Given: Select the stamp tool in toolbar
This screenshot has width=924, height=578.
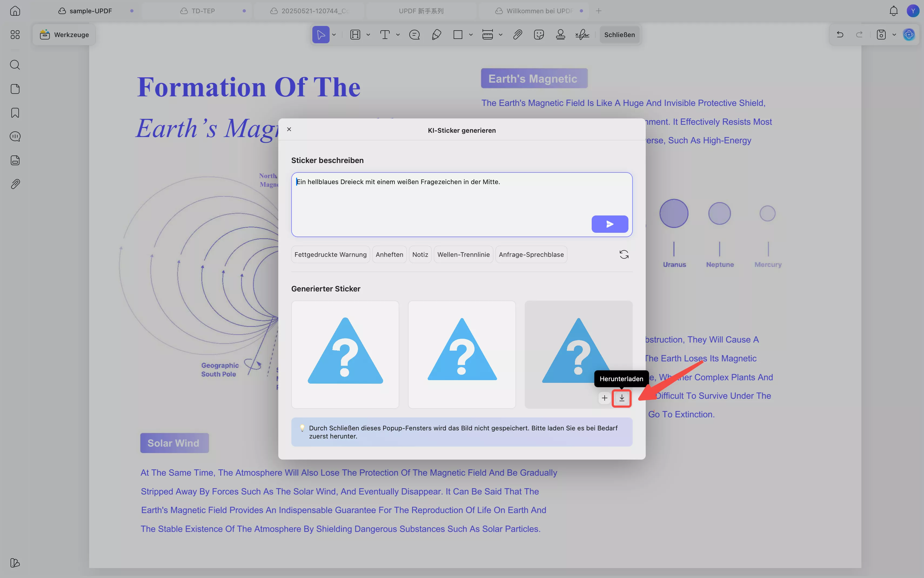Looking at the screenshot, I should (x=560, y=35).
